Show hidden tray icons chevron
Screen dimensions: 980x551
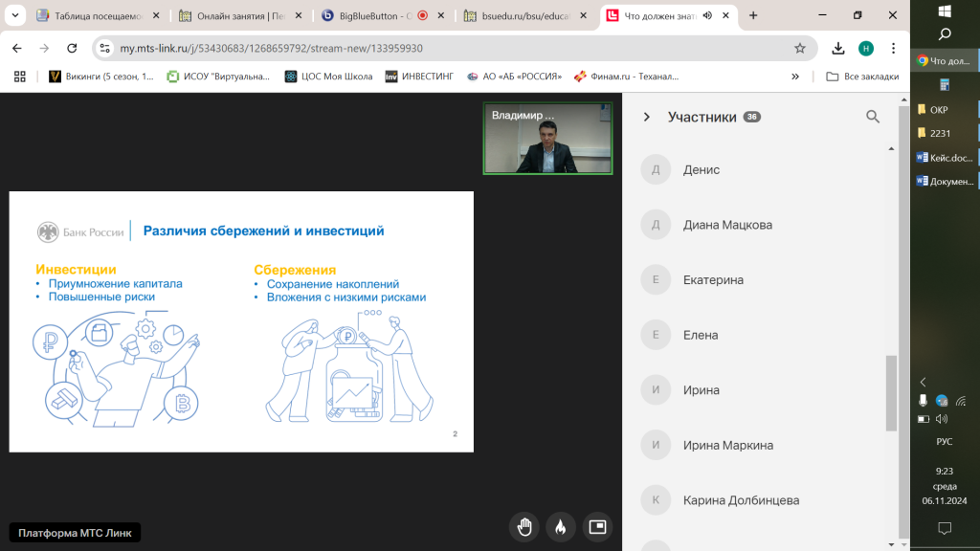point(924,382)
